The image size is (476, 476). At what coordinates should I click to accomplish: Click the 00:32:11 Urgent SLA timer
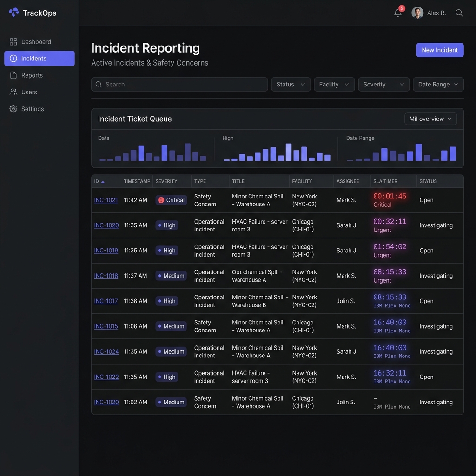click(x=390, y=225)
